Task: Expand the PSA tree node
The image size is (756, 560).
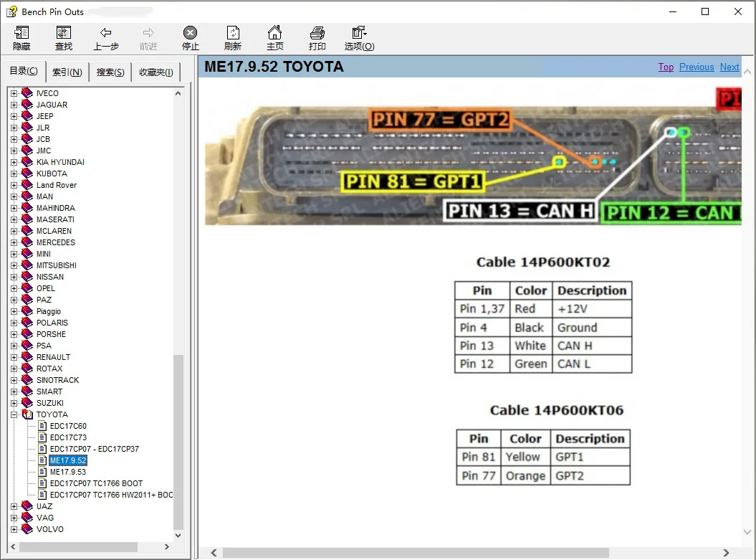Action: (x=14, y=346)
